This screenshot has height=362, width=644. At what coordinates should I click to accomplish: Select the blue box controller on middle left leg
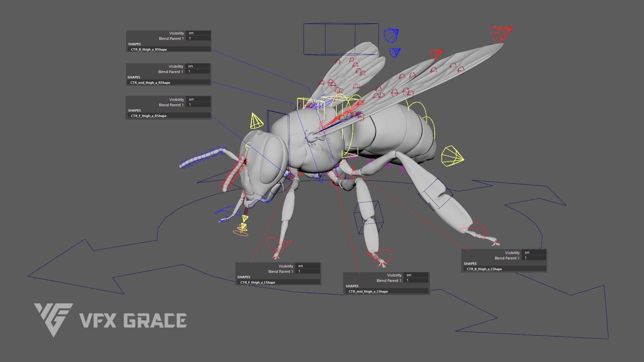pos(369,217)
